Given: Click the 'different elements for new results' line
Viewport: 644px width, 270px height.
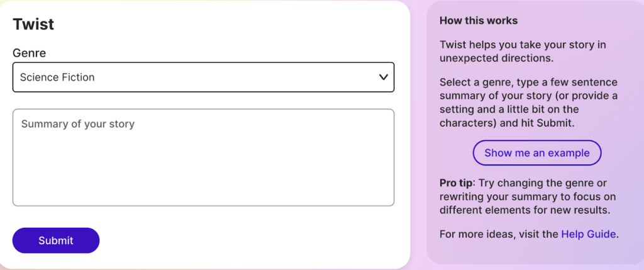Looking at the screenshot, I should pyautogui.click(x=525, y=210).
